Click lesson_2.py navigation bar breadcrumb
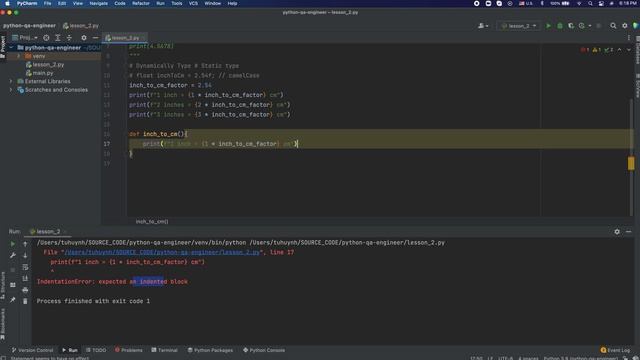Viewport: 640px width, 360px height. pyautogui.click(x=81, y=26)
